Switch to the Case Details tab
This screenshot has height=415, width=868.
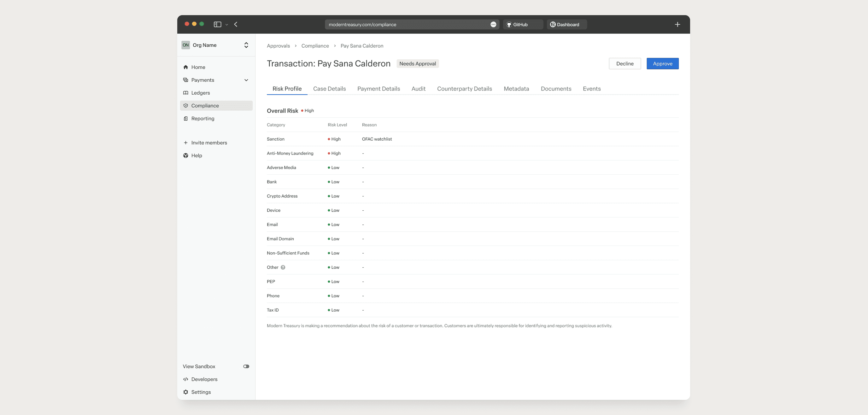329,89
